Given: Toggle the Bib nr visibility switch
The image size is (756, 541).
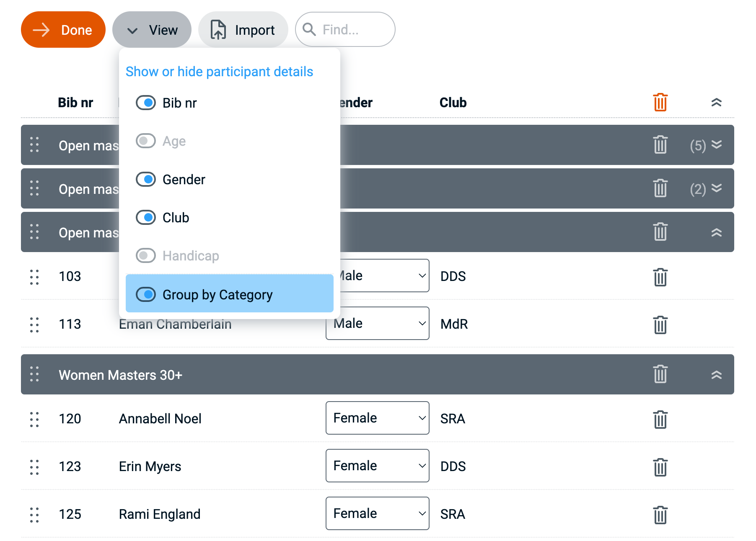Looking at the screenshot, I should 146,103.
